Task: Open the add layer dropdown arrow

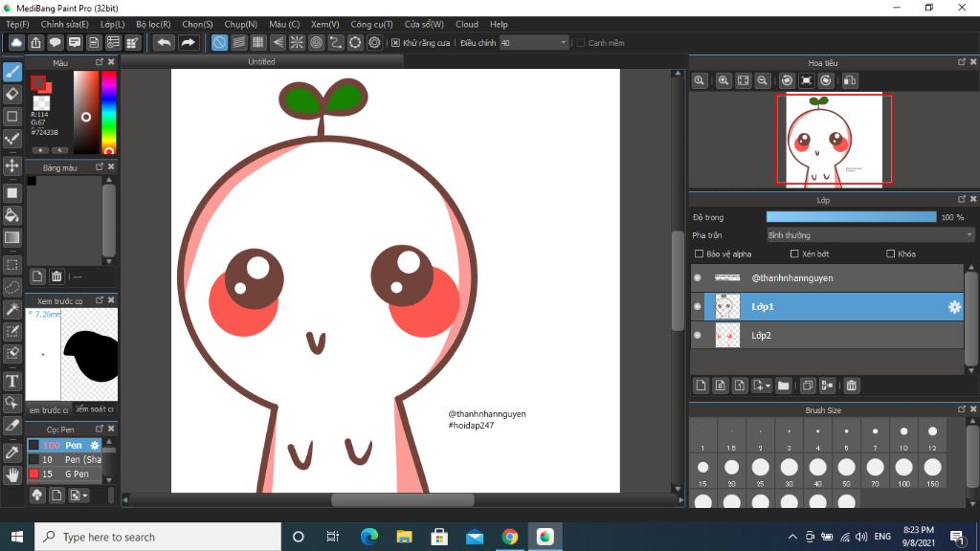Action: tap(768, 386)
